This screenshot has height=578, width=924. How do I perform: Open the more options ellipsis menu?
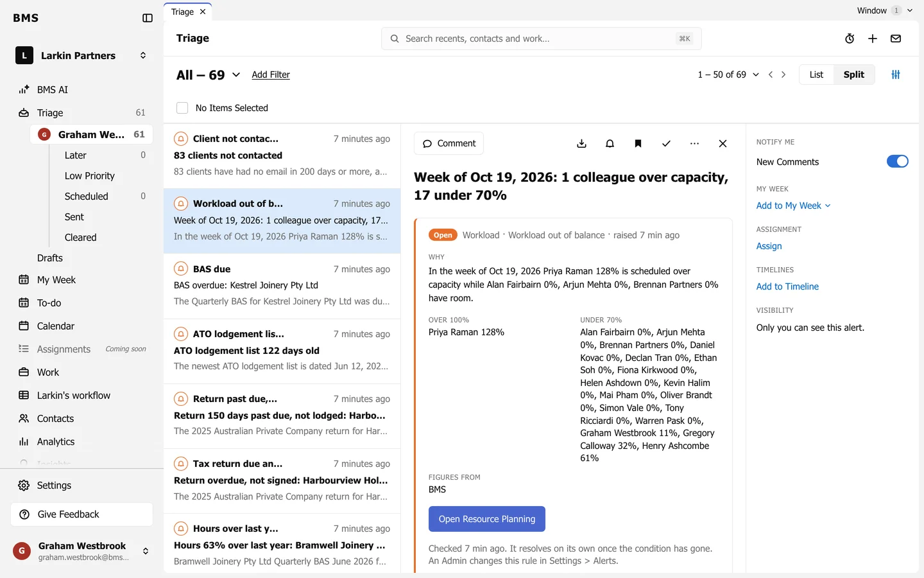[x=694, y=143]
